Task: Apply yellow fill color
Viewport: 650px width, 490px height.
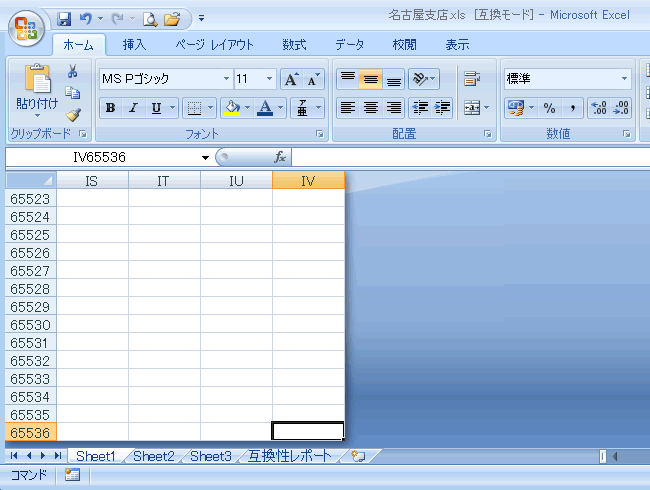Action: point(233,108)
